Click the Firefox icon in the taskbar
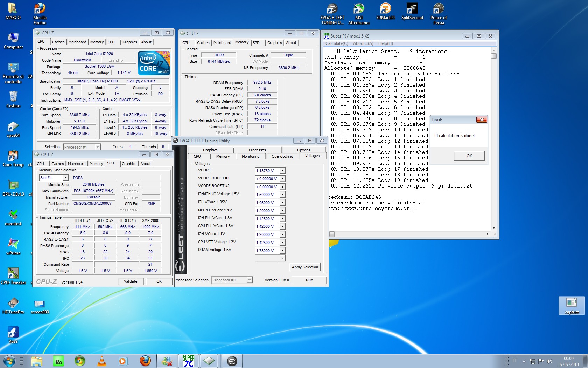The width and height of the screenshot is (588, 368). (145, 361)
